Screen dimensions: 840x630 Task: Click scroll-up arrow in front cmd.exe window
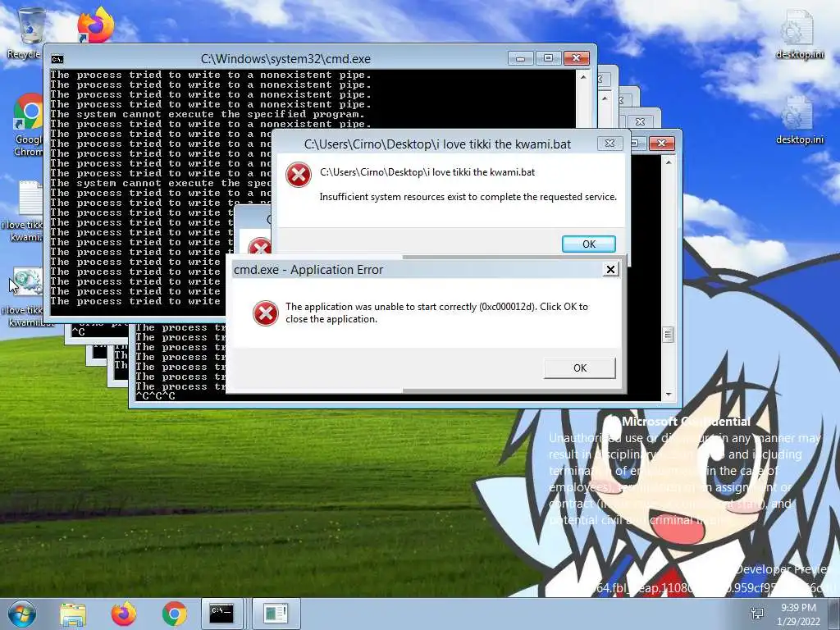(583, 77)
